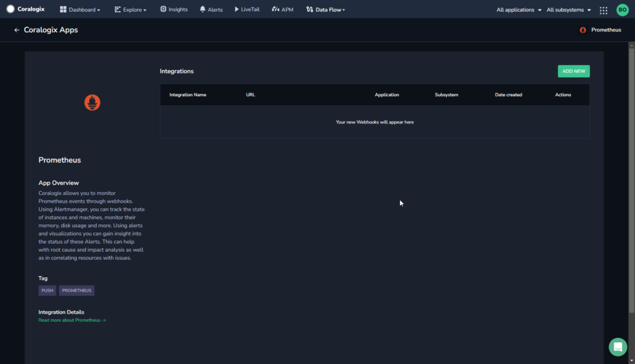Screen dimensions: 635x364
Task: Click the large Prometheus flame logo
Action: [x=92, y=102]
